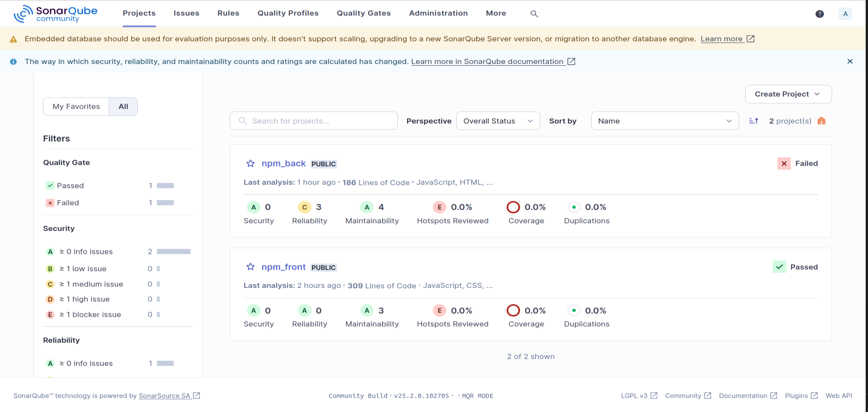Open the search magnifier icon in navbar
The height and width of the screenshot is (412, 868).
[534, 14]
